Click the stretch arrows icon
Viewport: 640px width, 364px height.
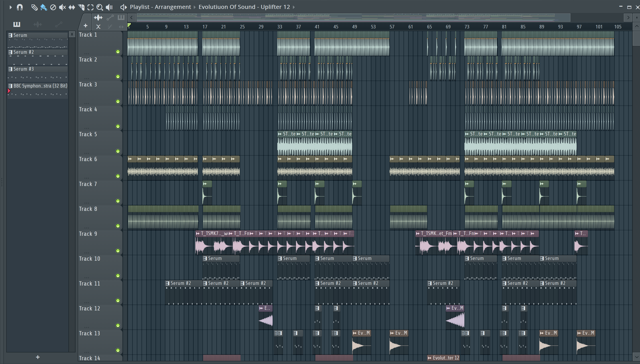pyautogui.click(x=121, y=26)
